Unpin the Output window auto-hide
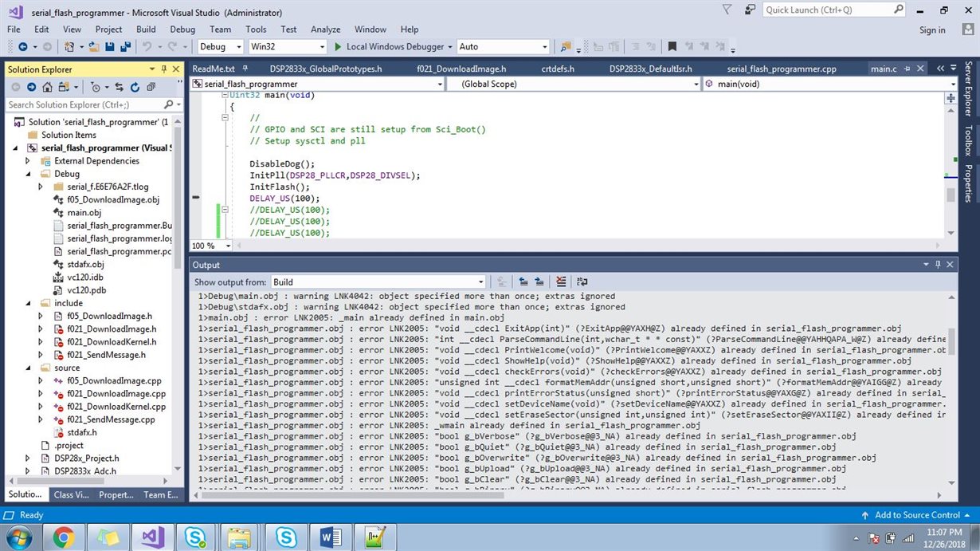The image size is (980, 551). point(937,264)
